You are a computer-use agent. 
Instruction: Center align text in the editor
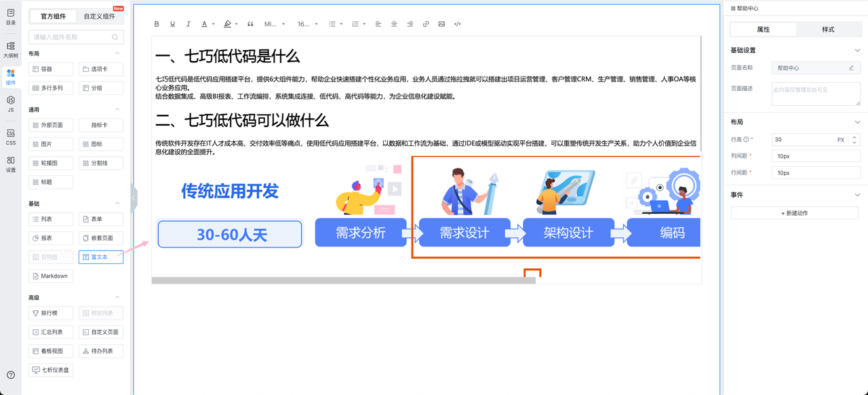coord(394,24)
